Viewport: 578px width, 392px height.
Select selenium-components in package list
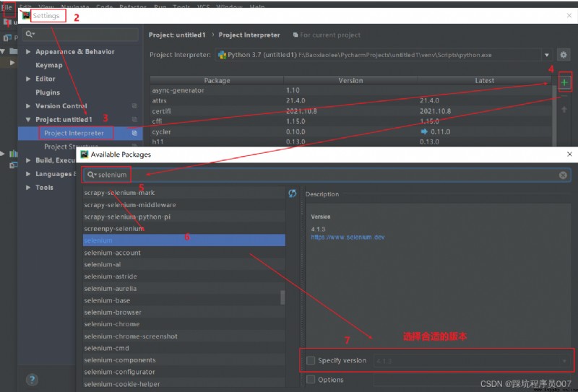click(x=184, y=360)
